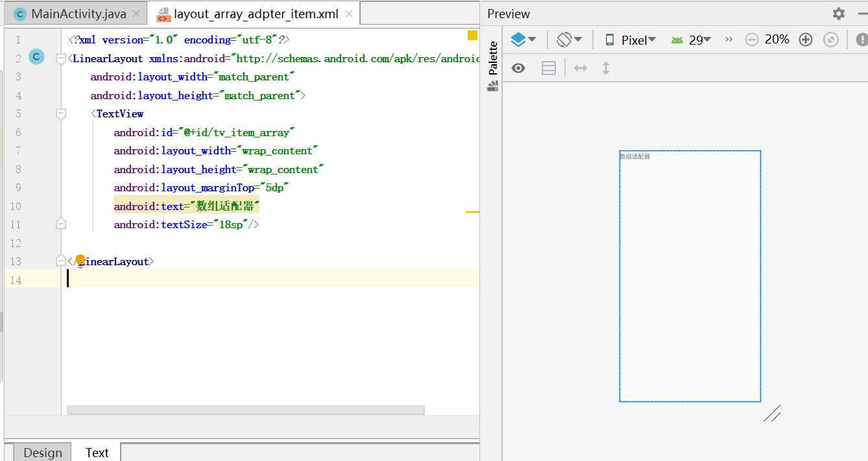Show warnings and errors in preview
The width and height of the screenshot is (868, 461).
pos(862,40)
